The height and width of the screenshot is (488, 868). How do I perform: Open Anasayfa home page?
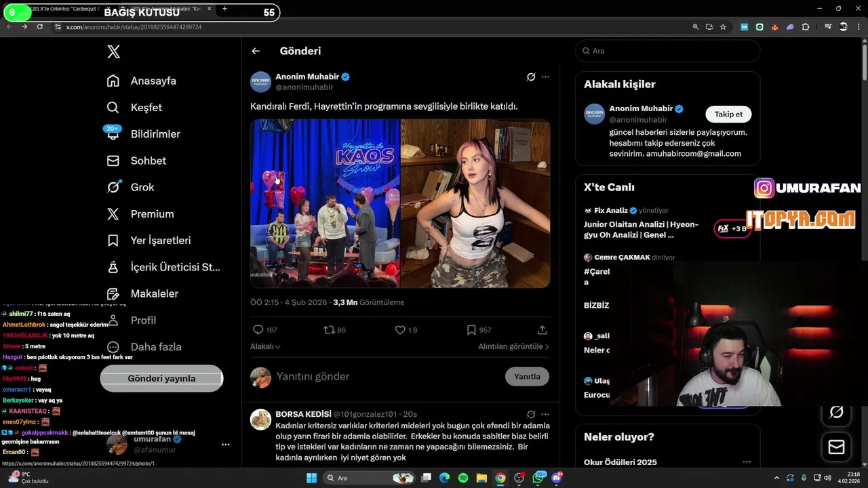[x=142, y=81]
